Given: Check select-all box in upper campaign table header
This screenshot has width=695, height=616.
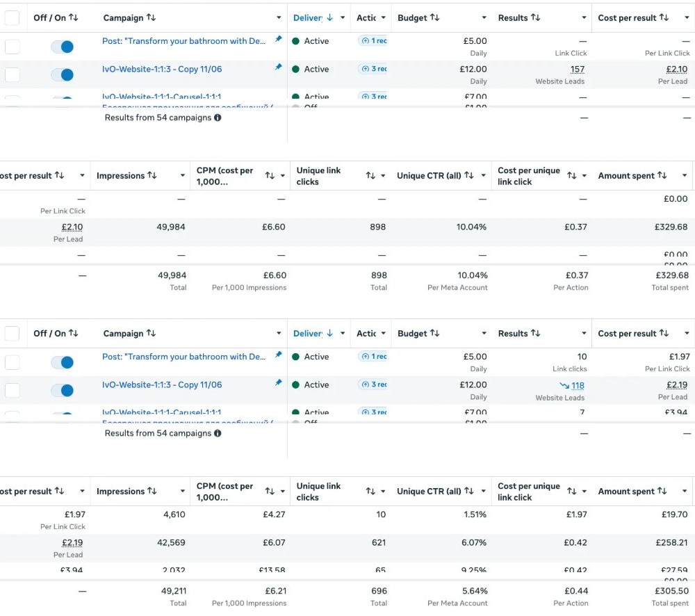Looking at the screenshot, I should point(12,18).
